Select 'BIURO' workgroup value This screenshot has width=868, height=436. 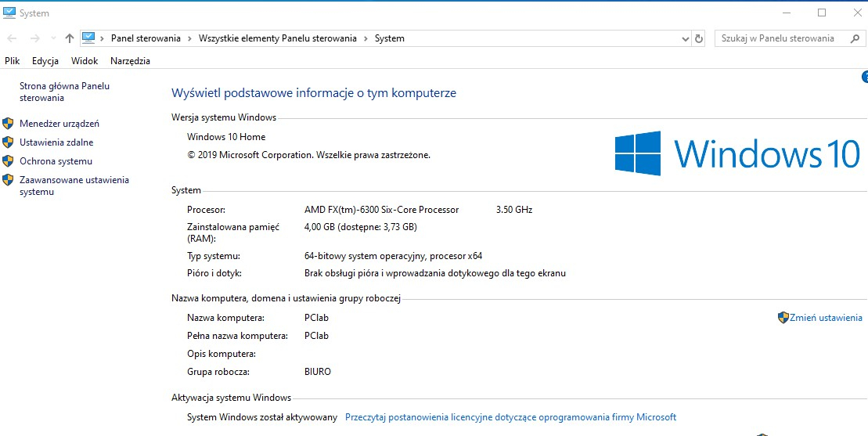pyautogui.click(x=318, y=371)
